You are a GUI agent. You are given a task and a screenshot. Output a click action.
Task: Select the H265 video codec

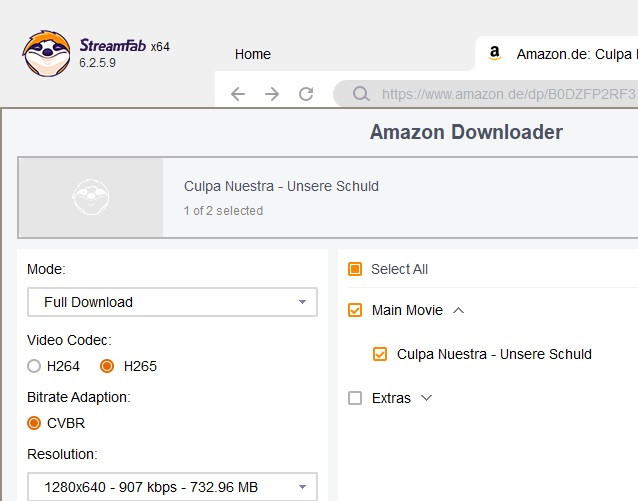107,366
